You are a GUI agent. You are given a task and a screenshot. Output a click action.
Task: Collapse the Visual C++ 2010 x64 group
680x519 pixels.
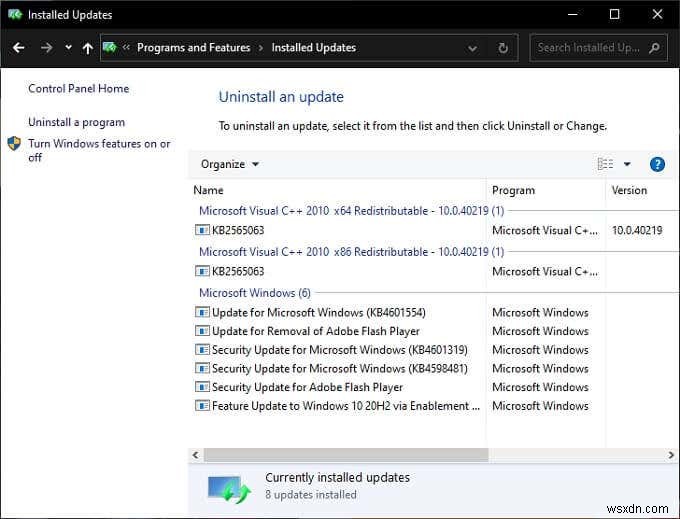pyautogui.click(x=351, y=211)
